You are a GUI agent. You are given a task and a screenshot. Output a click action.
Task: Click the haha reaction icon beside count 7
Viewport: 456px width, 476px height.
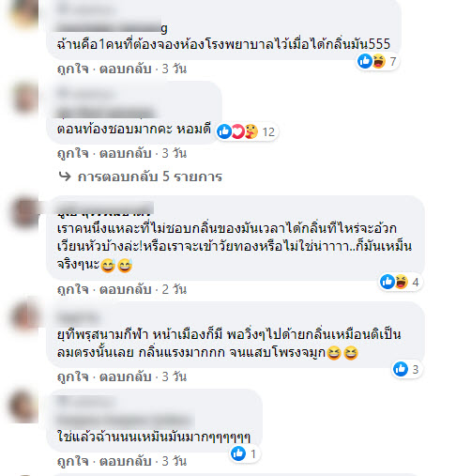pyautogui.click(x=378, y=61)
